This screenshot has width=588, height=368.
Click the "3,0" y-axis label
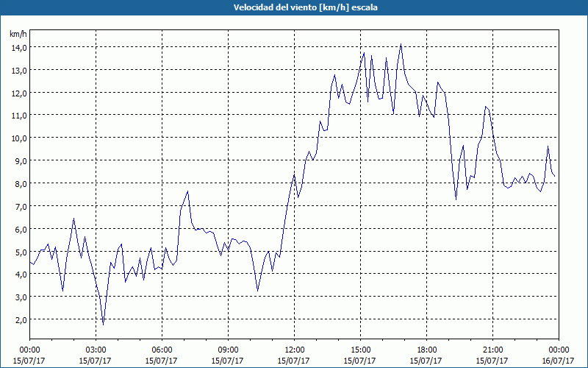21,297
